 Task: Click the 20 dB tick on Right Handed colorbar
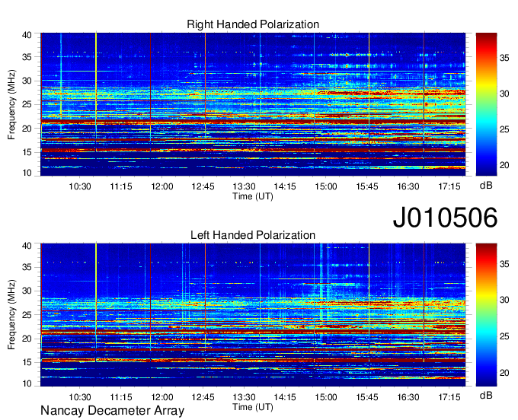click(x=504, y=165)
